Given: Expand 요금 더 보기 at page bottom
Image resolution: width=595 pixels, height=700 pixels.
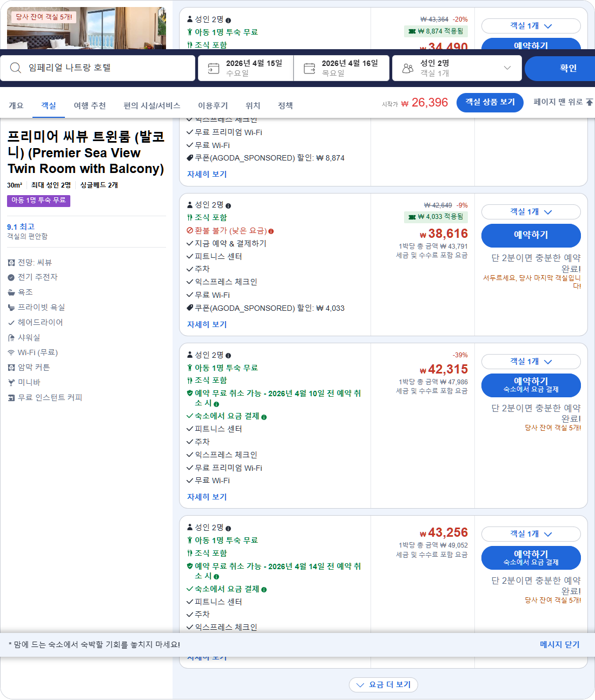Looking at the screenshot, I should point(384,685).
